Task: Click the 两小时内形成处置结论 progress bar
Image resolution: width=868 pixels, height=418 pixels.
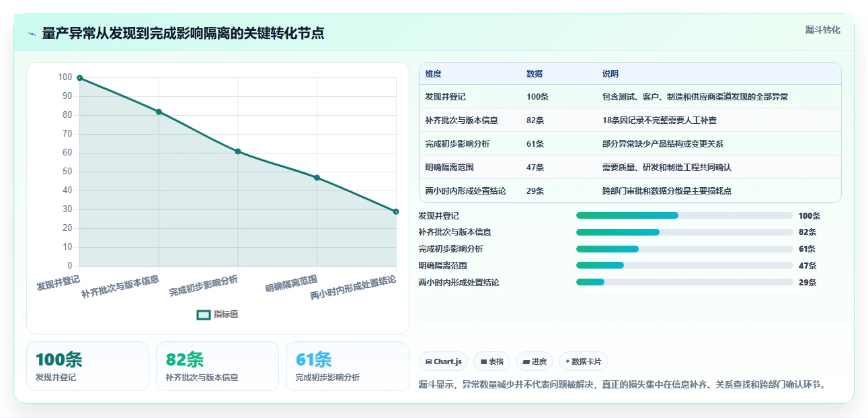Action: tap(684, 283)
